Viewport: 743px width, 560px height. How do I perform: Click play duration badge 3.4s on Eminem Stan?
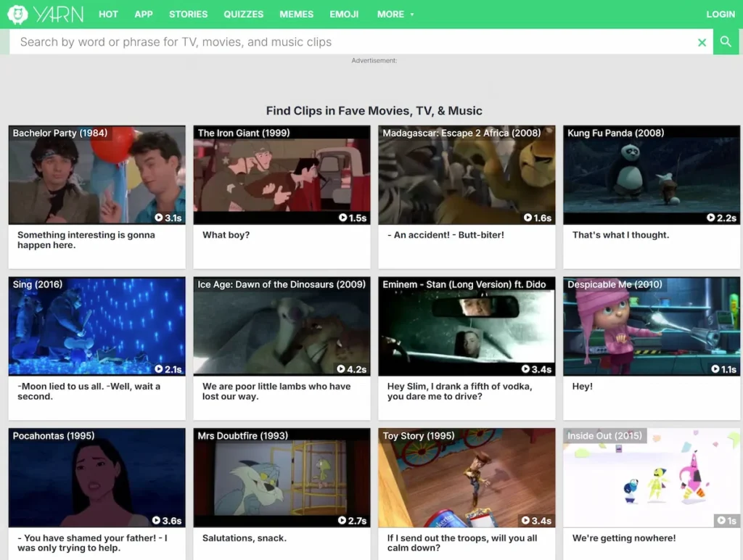[537, 369]
